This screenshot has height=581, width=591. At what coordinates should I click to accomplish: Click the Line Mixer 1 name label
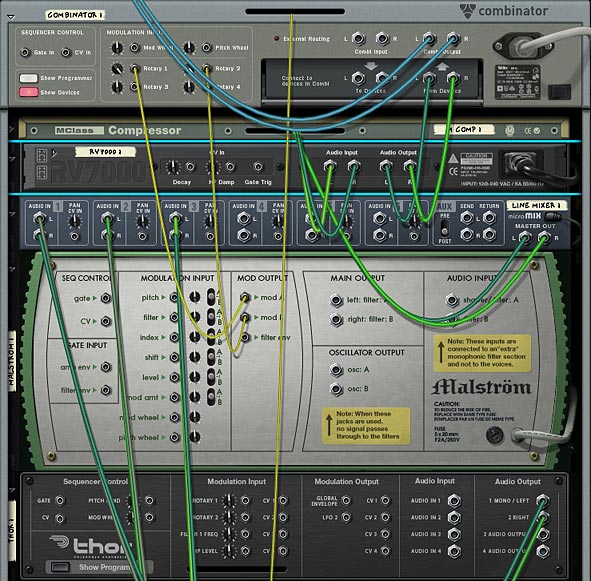coord(536,205)
